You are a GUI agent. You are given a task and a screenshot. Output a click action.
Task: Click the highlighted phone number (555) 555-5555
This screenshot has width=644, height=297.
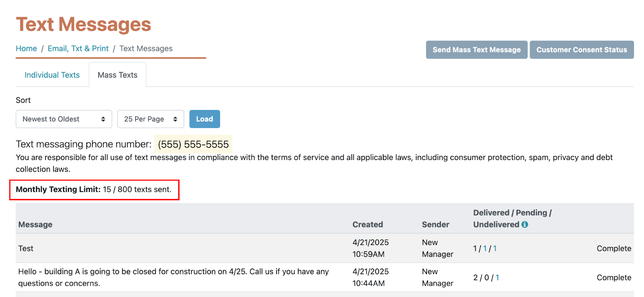click(193, 144)
